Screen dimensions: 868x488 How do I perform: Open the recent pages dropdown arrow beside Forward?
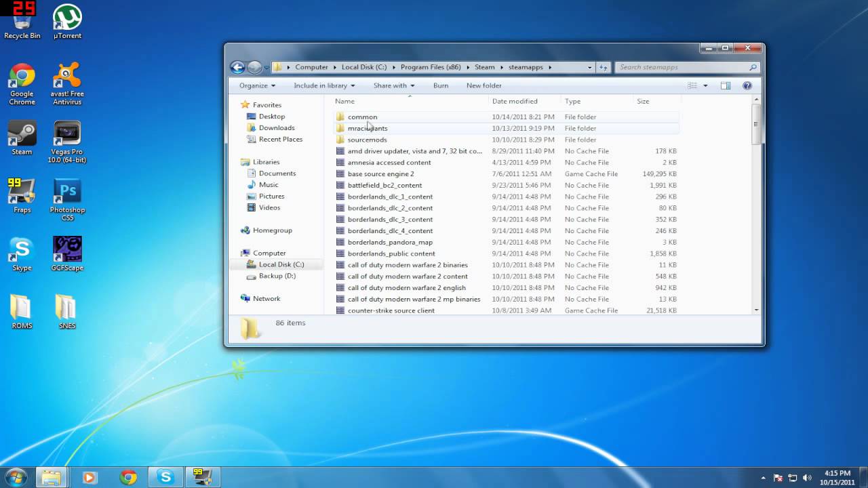click(266, 67)
